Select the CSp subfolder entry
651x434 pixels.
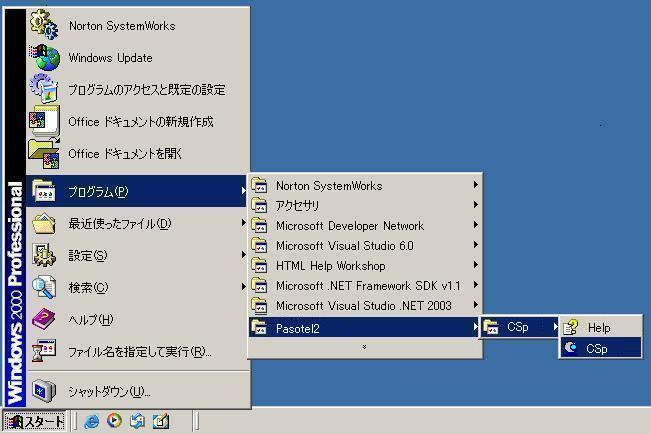point(519,327)
